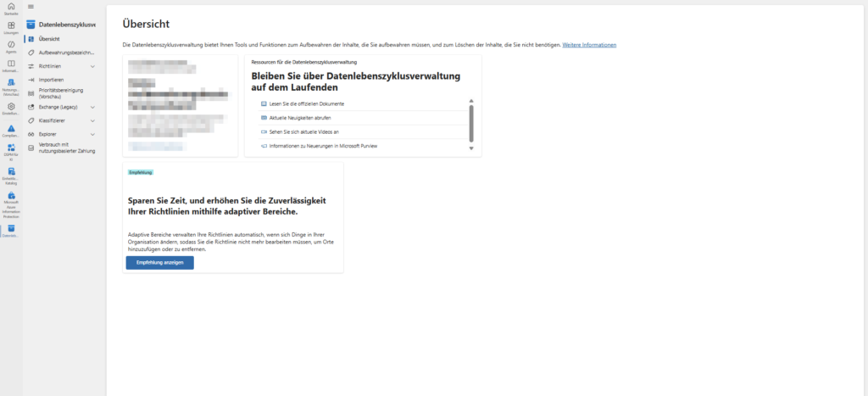Expand the Richtlinien chevron

[x=92, y=65]
